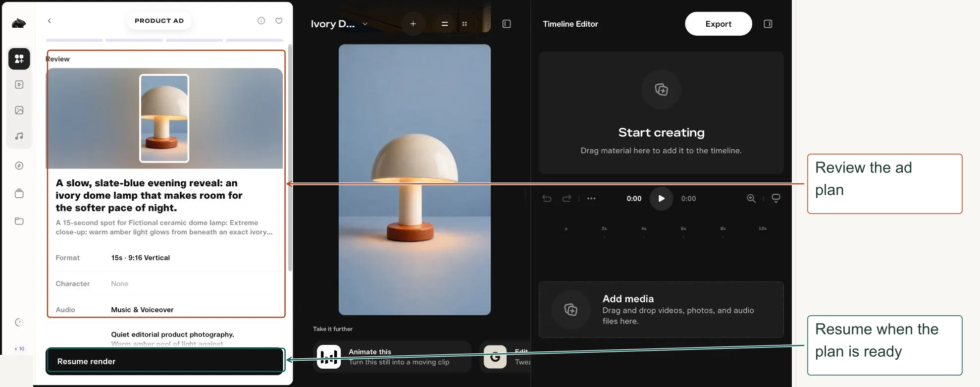Click the monitor icon beside the zoom control
The width and height of the screenshot is (980, 387).
(x=776, y=198)
